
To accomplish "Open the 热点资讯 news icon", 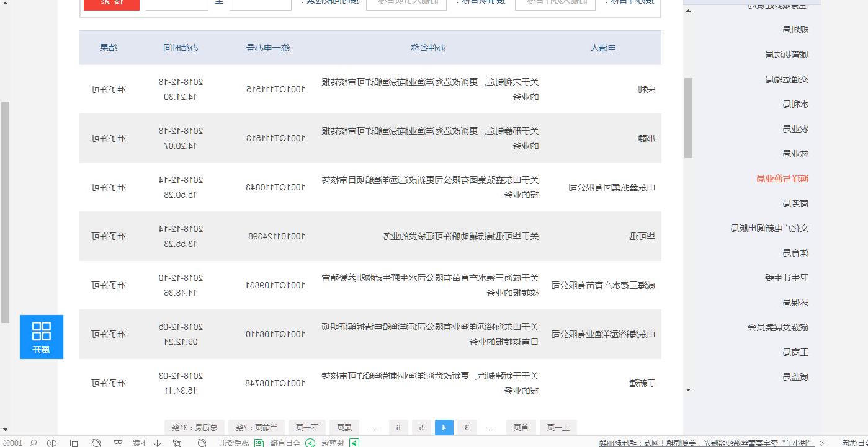I will pos(258,443).
